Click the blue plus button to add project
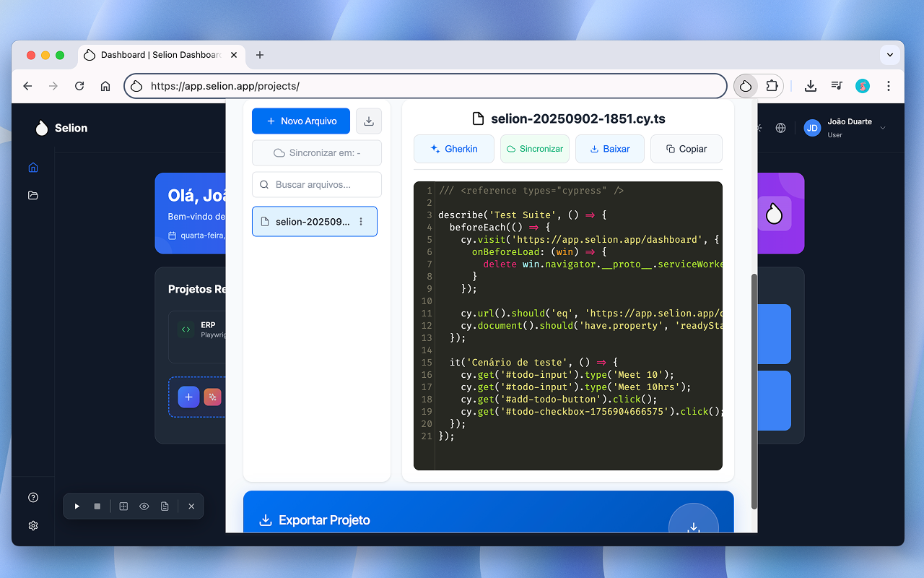Screen dimensions: 924x578 [x=188, y=397]
